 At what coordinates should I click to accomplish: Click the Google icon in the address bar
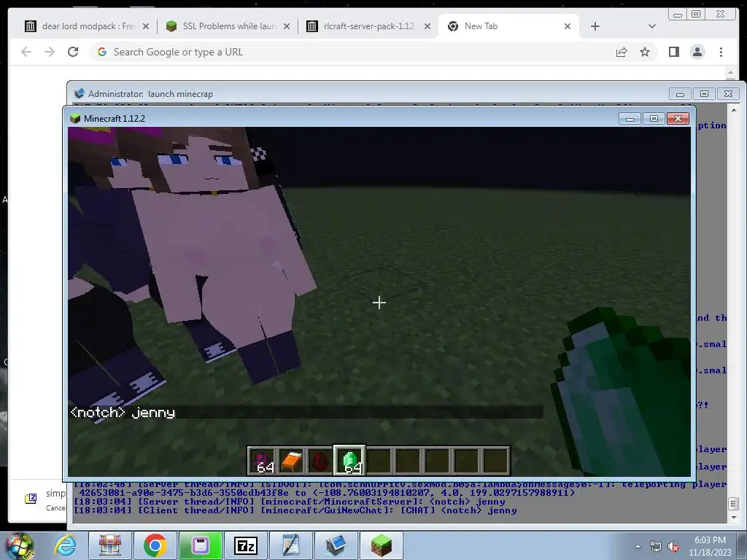101,52
